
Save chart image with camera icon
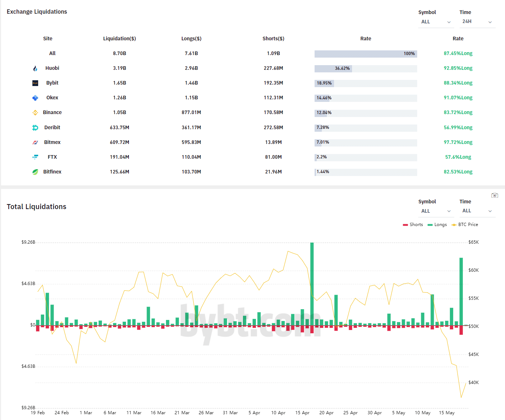pyautogui.click(x=495, y=195)
